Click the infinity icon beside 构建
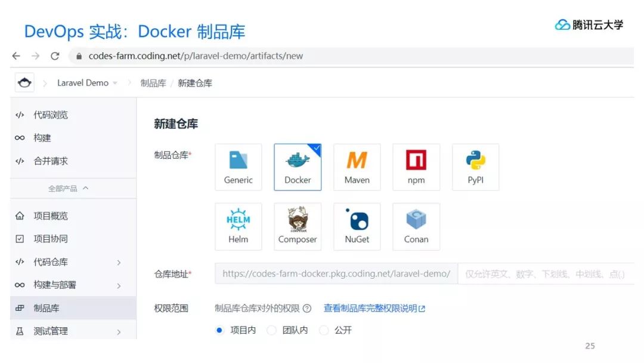 point(20,138)
